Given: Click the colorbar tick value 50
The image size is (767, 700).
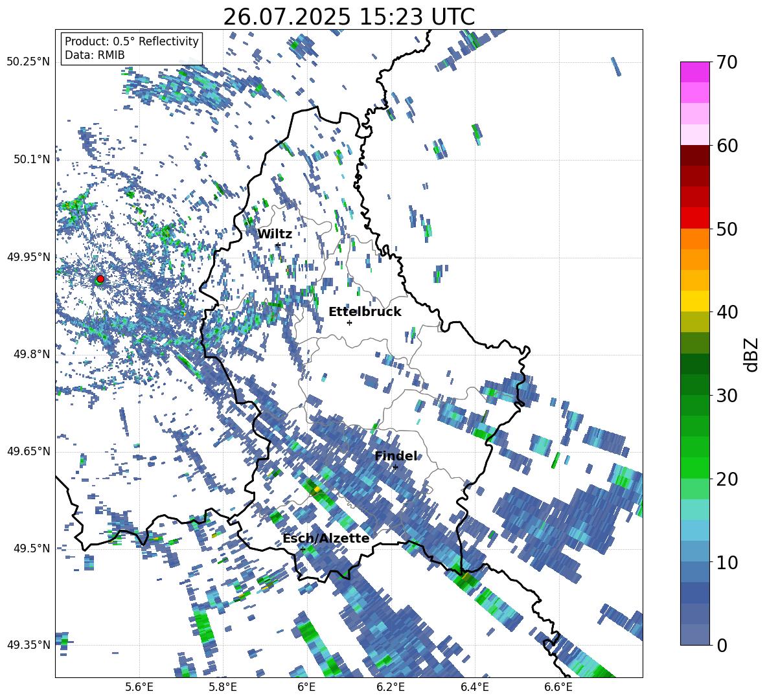Looking at the screenshot, I should tap(727, 229).
